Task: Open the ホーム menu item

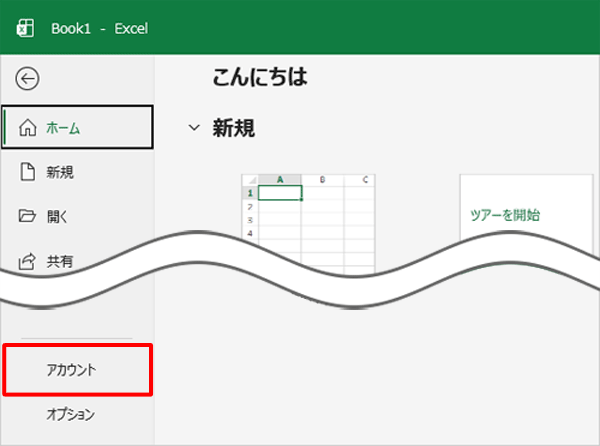Action: click(77, 127)
